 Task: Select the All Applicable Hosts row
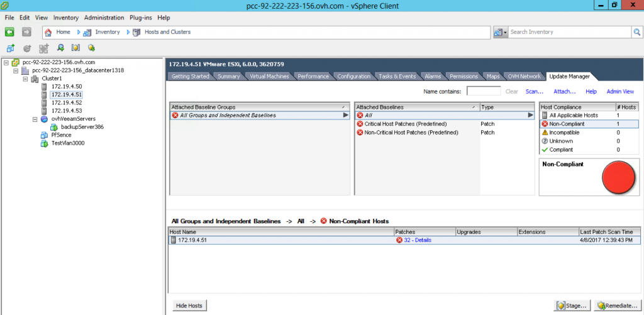click(x=589, y=116)
